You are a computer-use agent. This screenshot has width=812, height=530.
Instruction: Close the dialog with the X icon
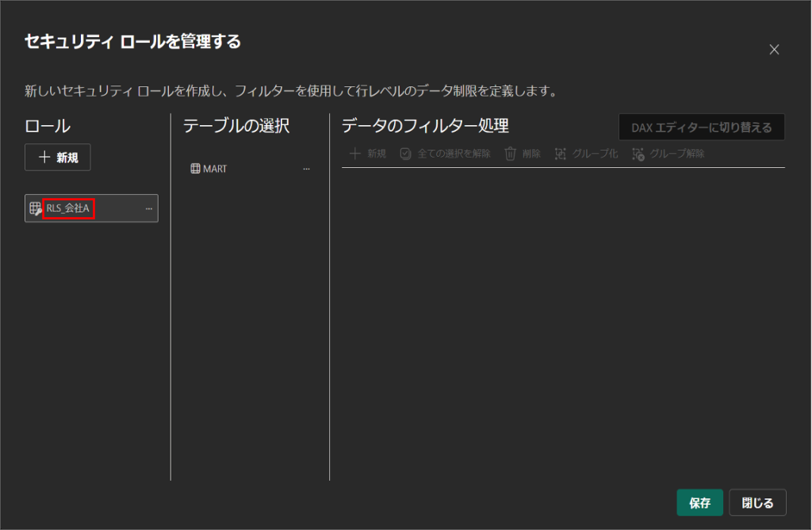pyautogui.click(x=774, y=49)
